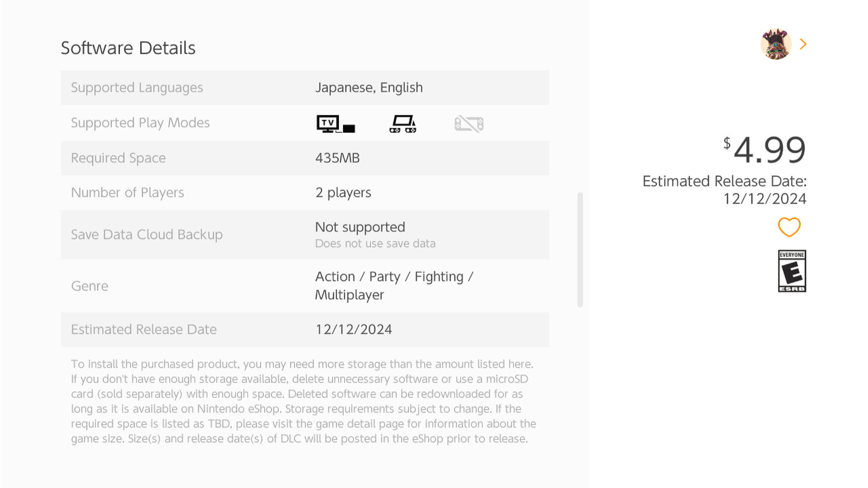Open the user profile avatar
The image size is (868, 488).
coord(776,44)
